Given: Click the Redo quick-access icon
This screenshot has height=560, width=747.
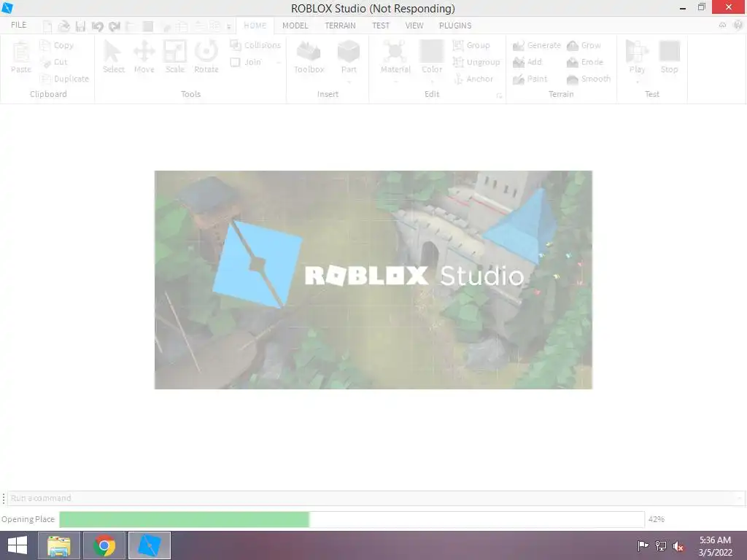Looking at the screenshot, I should coord(115,26).
